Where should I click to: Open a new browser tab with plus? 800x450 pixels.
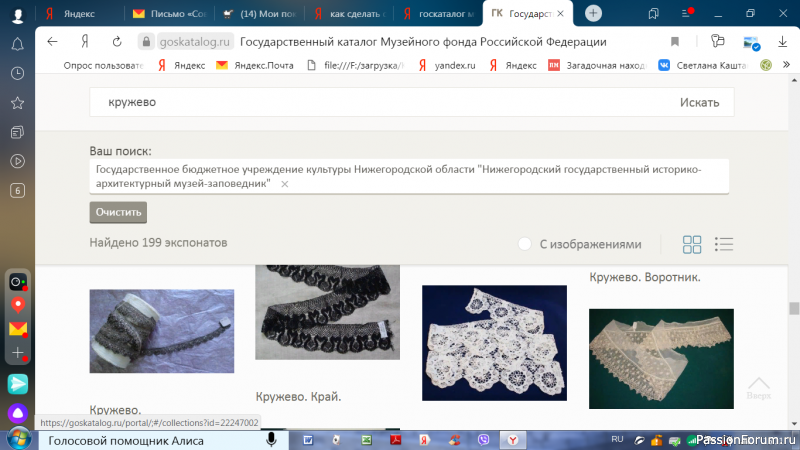coord(594,13)
